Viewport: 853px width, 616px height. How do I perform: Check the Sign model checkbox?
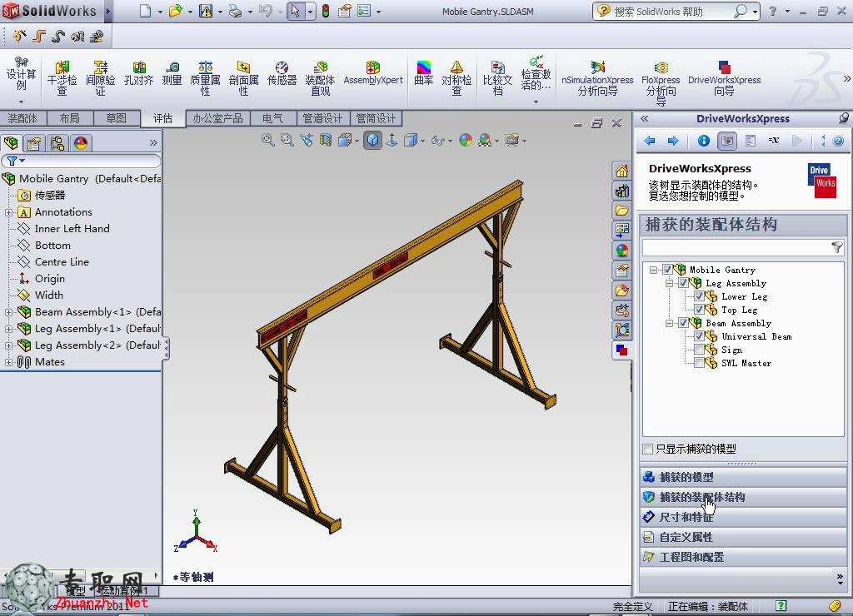(700, 350)
